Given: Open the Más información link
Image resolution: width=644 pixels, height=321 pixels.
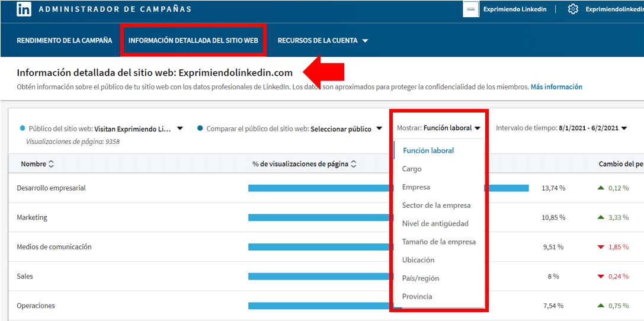Looking at the screenshot, I should 556,87.
